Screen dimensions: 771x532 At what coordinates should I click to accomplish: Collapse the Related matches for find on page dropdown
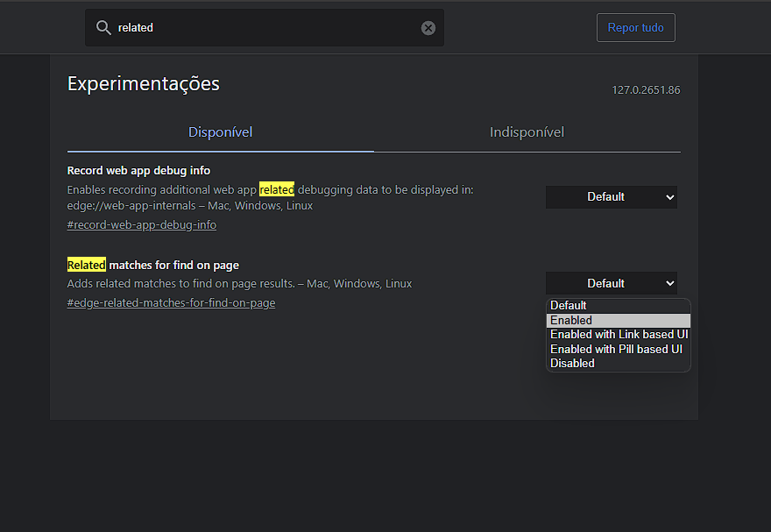[x=612, y=283]
